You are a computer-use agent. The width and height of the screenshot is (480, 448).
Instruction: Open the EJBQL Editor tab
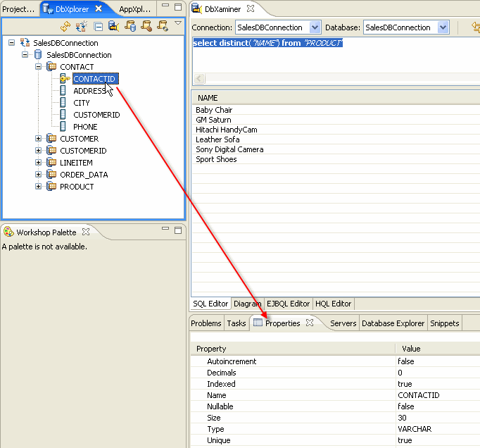(288, 304)
